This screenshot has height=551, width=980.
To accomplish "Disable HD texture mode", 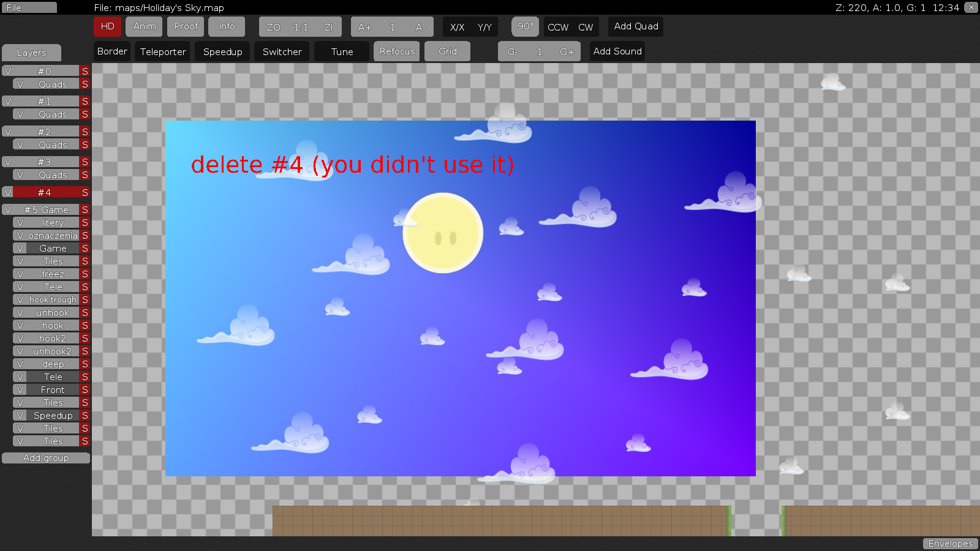I will [x=107, y=26].
